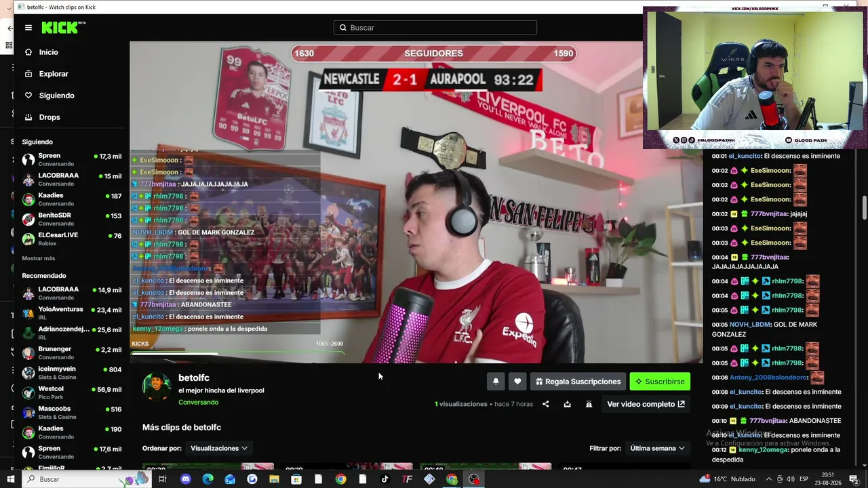Open the BenitoSDR channel under Siguiendo
The height and width of the screenshot is (488, 868).
[x=72, y=219]
